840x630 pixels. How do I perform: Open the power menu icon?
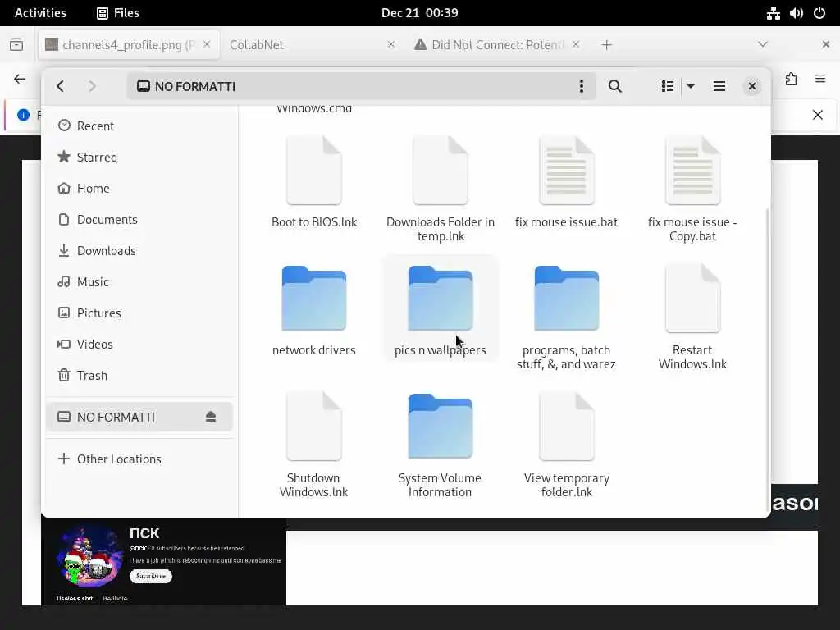819,13
